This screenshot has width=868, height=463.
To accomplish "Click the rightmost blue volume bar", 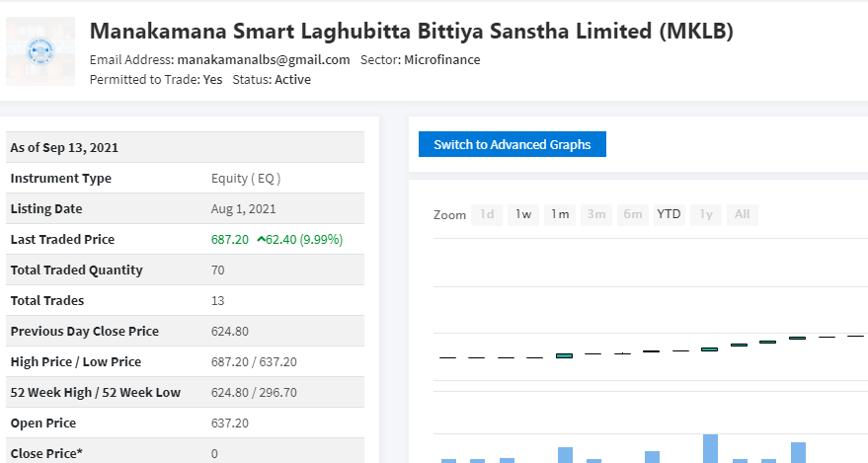I will click(798, 452).
